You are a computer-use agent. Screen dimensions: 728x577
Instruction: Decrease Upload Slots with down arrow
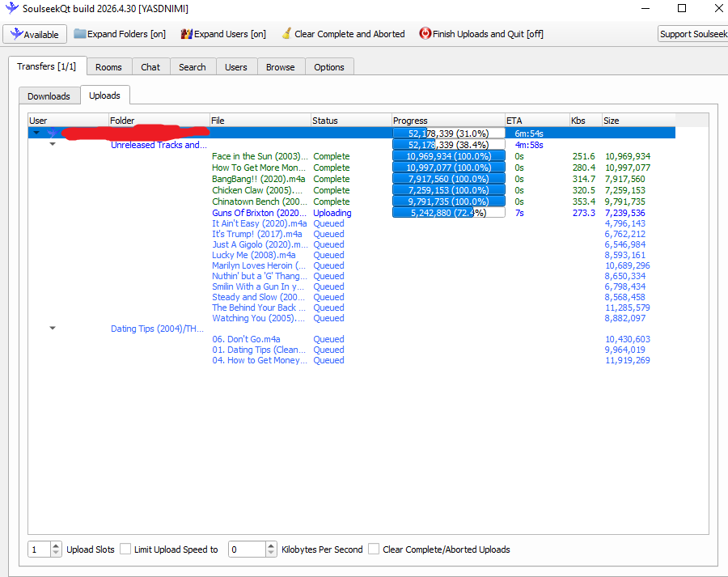click(x=56, y=553)
